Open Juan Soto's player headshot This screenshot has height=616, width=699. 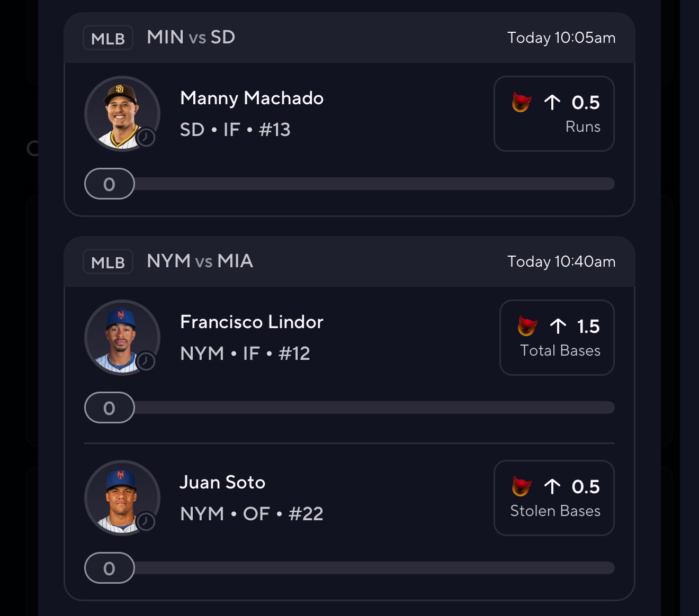(121, 497)
